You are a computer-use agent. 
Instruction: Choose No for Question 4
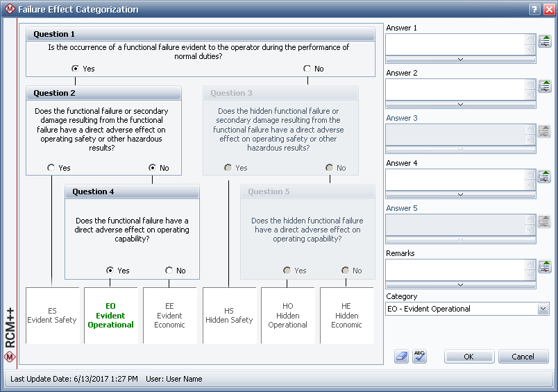[x=169, y=271]
